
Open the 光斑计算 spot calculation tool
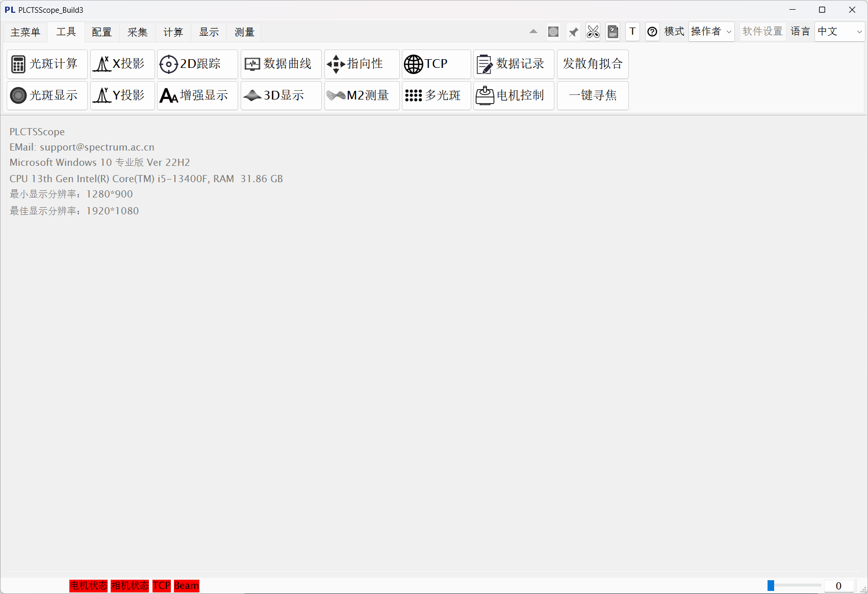46,64
